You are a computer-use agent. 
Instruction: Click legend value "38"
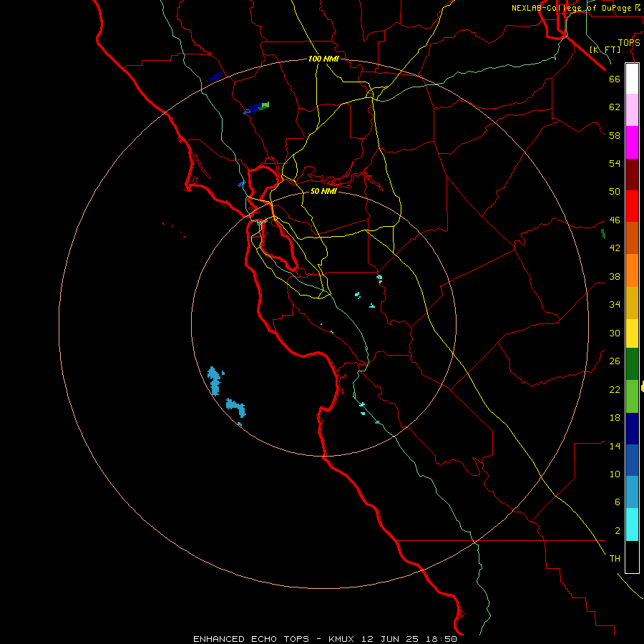tap(615, 276)
